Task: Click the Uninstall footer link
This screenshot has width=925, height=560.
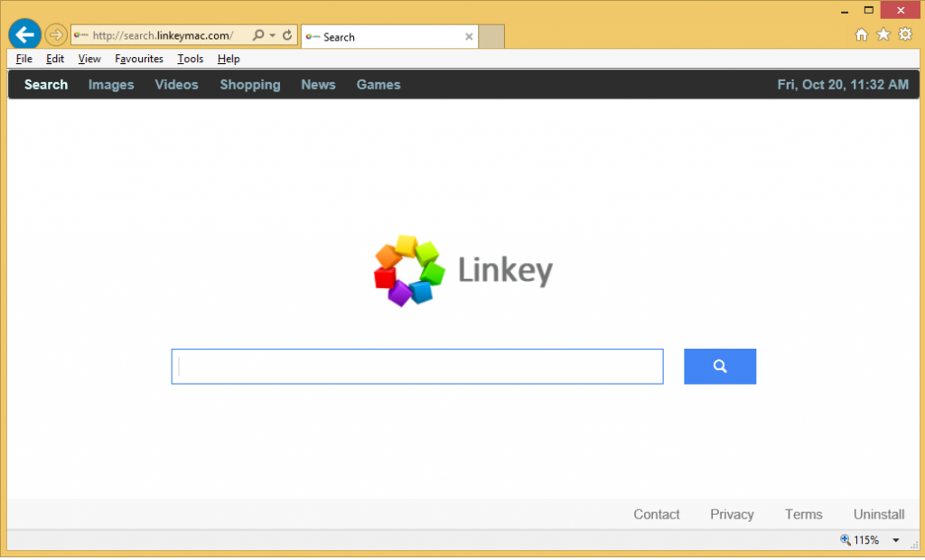Action: (879, 514)
